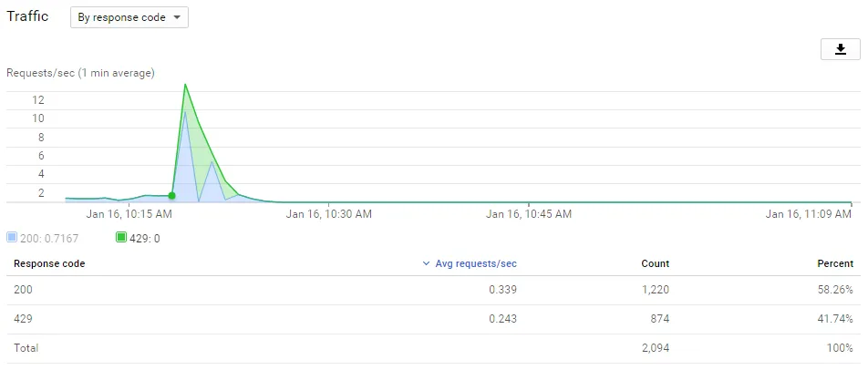
Task: Click the Total row label
Action: (x=26, y=347)
